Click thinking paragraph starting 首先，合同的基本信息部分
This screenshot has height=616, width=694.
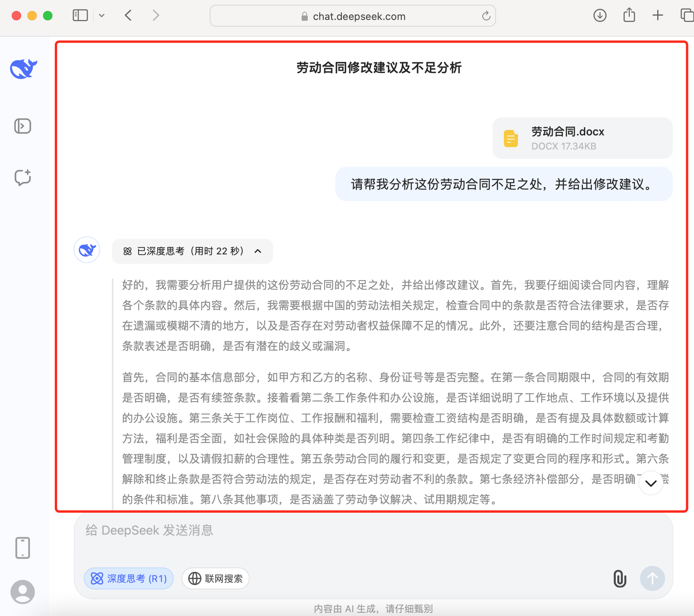pos(396,438)
